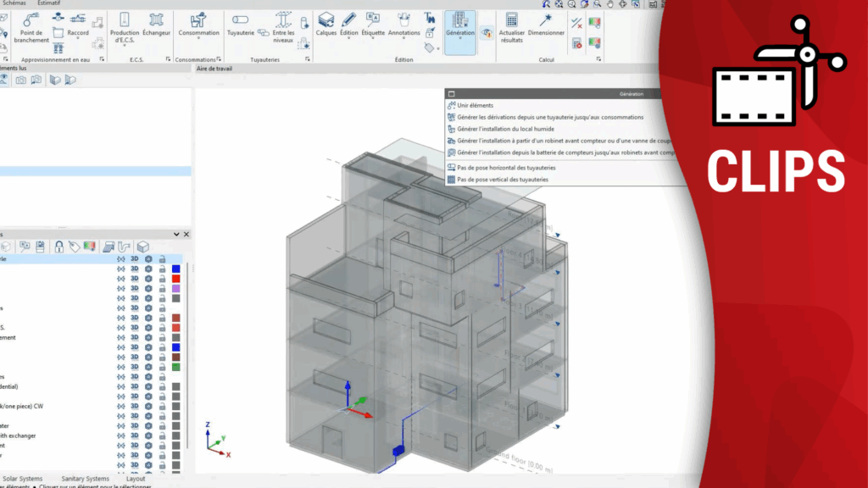The image size is (868, 488).
Task: Switch to the Sanitary Systems tab
Action: 85,479
